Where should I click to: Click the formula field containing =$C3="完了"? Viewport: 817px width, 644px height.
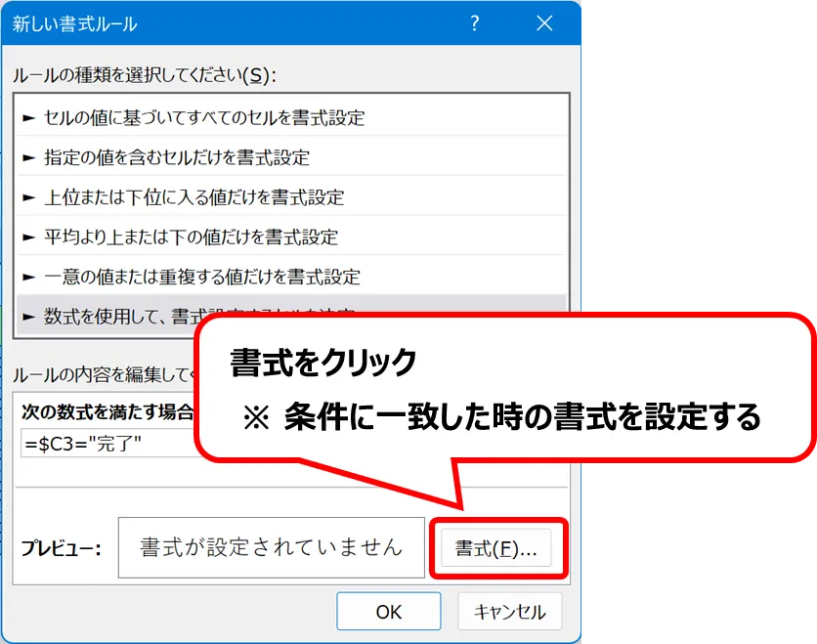tap(107, 445)
